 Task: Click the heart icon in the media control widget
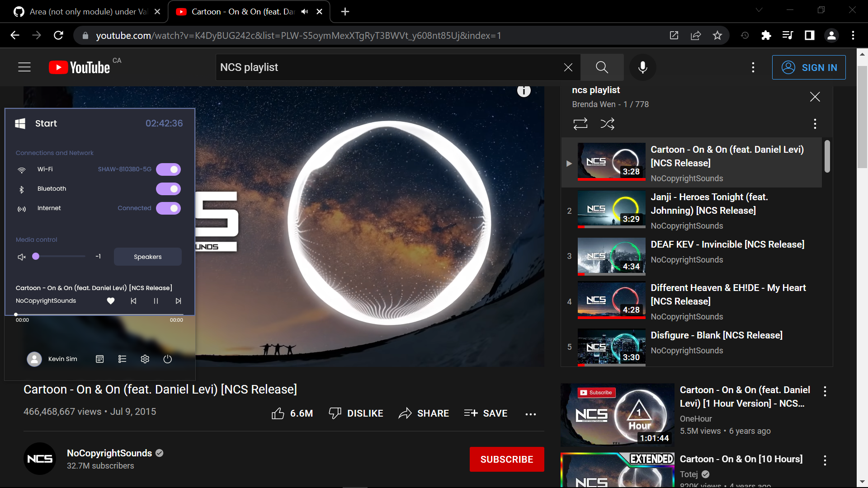pyautogui.click(x=110, y=301)
